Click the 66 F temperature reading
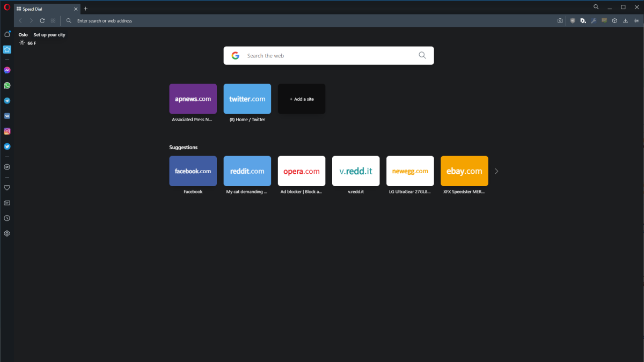644x362 pixels. (32, 43)
